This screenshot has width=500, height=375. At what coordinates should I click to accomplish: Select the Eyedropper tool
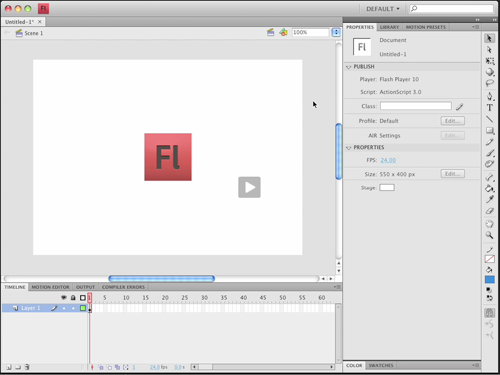[x=490, y=199]
